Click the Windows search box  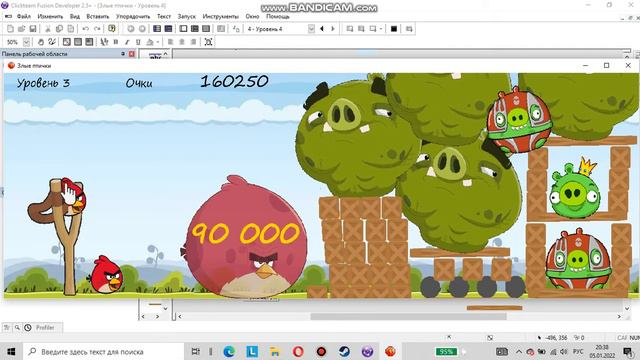pos(103,351)
